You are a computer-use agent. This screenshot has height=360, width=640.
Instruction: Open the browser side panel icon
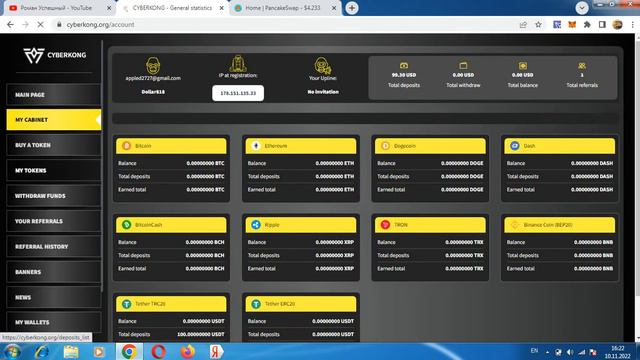point(602,24)
